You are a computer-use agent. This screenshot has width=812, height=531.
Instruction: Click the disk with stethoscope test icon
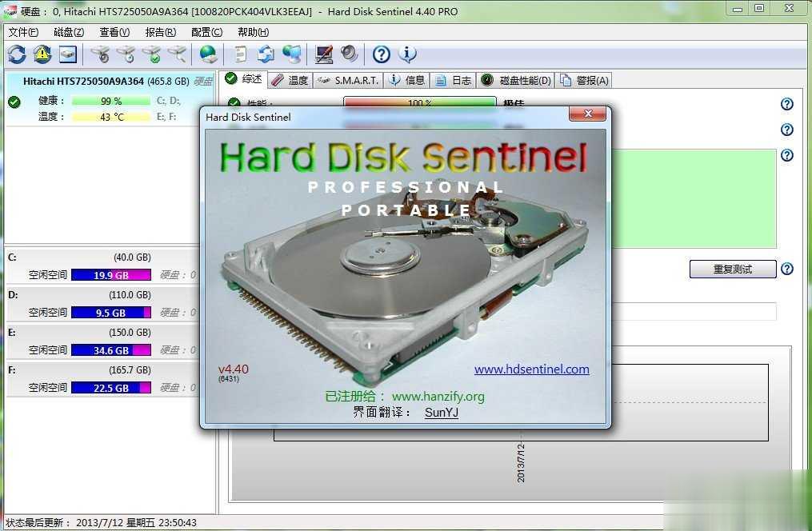[x=101, y=54]
